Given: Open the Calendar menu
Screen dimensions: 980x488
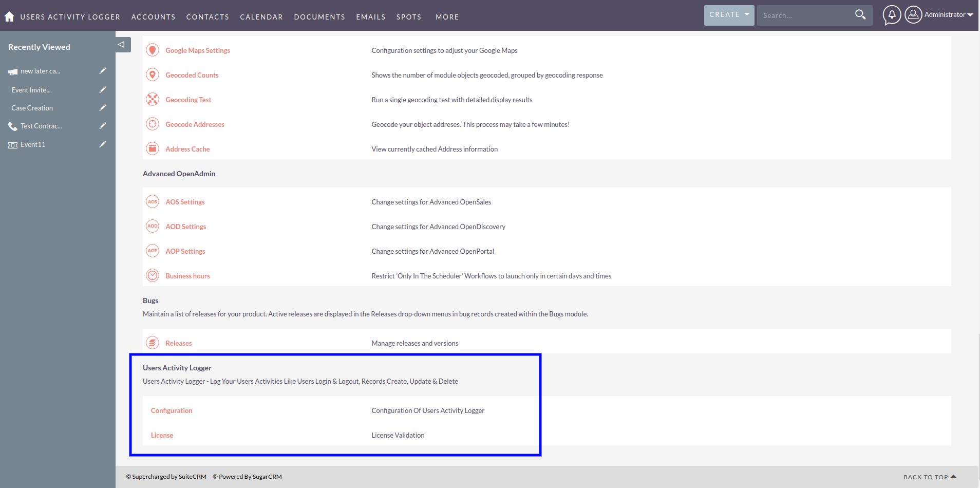Looking at the screenshot, I should point(261,17).
